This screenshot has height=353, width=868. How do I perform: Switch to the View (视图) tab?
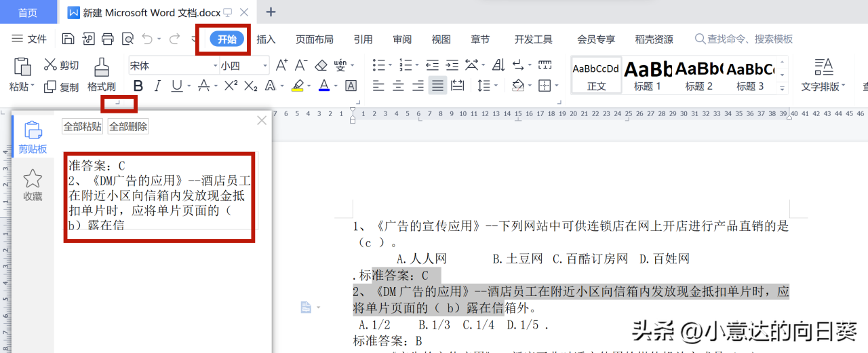coord(441,39)
